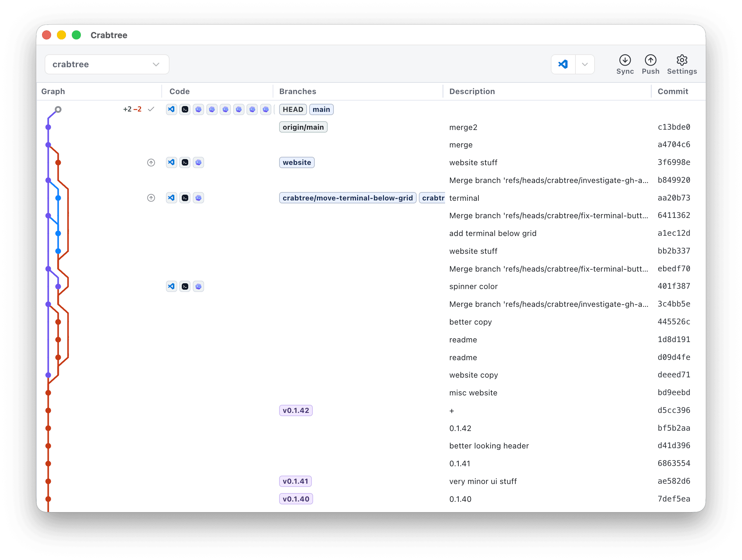This screenshot has width=742, height=560.
Task: Click the Commit column header
Action: 672,91
